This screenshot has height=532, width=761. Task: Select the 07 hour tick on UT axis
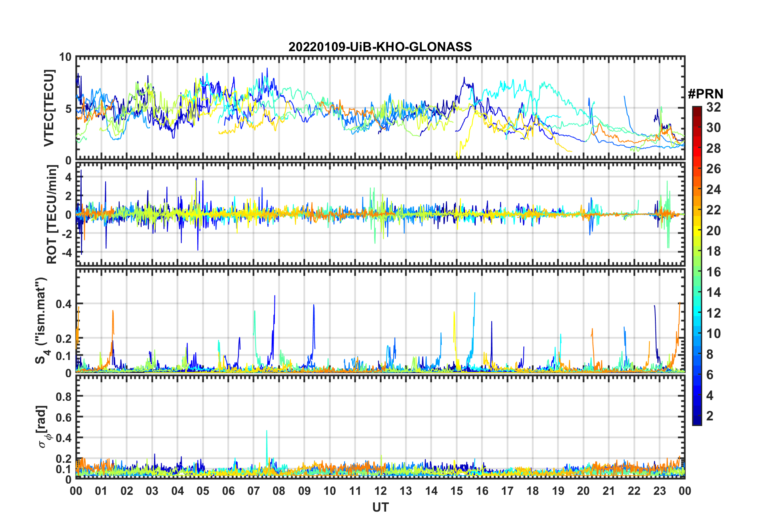254,491
